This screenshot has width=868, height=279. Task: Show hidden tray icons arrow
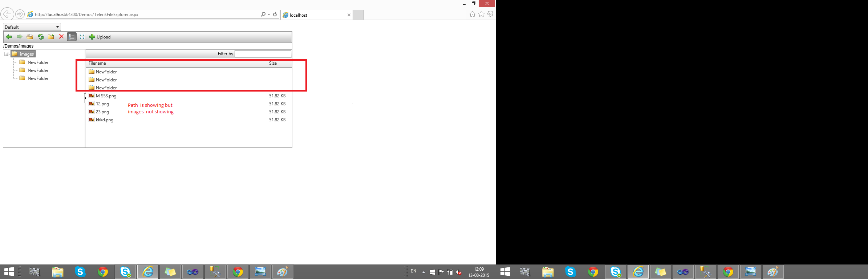click(423, 272)
